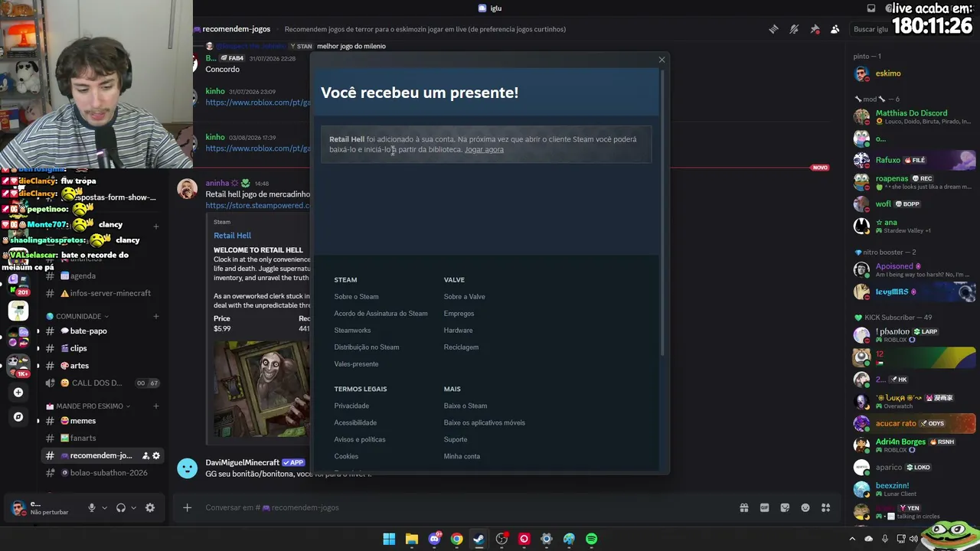
Task: Open Acordo de Assinatura do Steam link
Action: (x=381, y=314)
